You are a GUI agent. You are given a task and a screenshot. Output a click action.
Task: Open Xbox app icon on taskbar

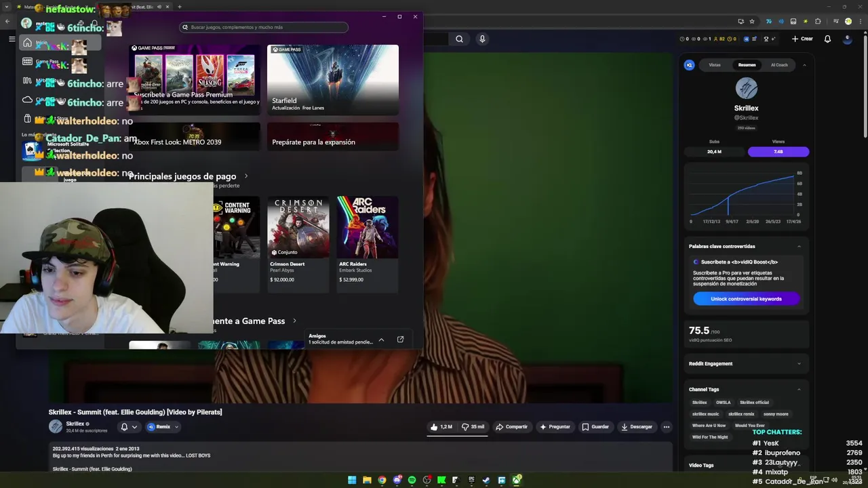click(x=517, y=480)
